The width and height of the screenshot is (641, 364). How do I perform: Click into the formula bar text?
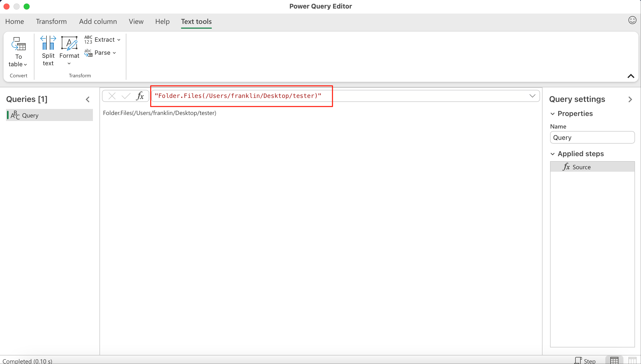tap(238, 96)
